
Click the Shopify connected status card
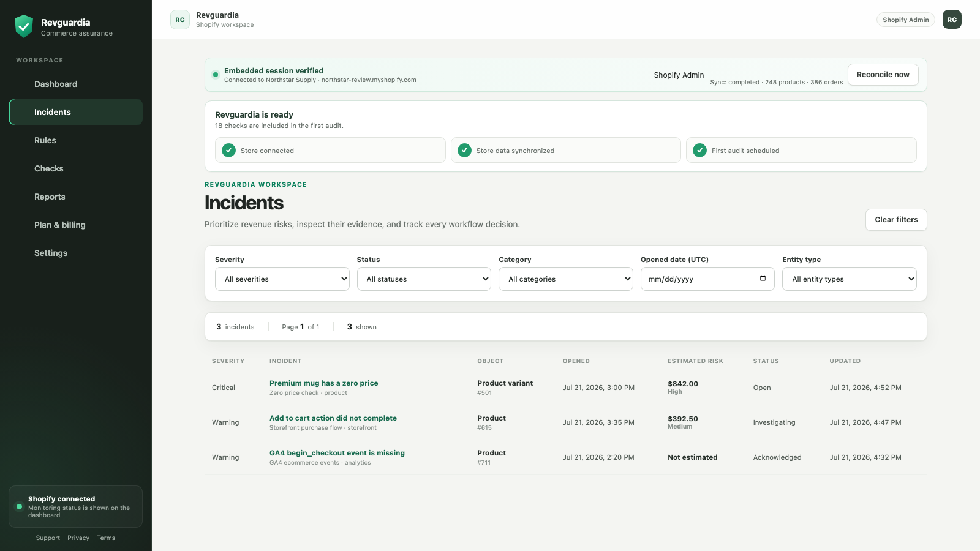point(76,506)
